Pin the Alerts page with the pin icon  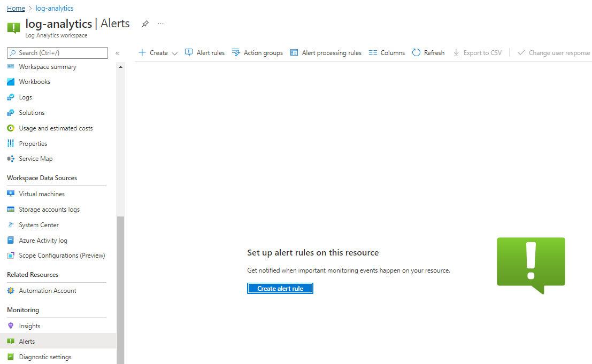(x=145, y=24)
